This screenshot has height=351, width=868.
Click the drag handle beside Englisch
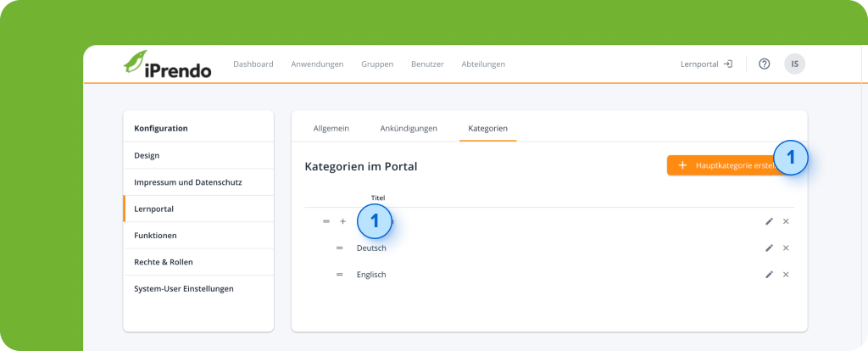tap(339, 275)
